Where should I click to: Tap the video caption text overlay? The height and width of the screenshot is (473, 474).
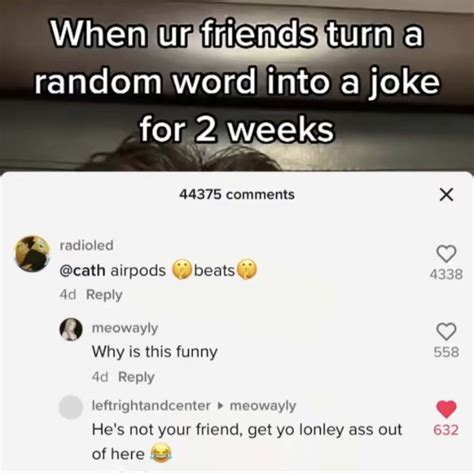click(x=237, y=82)
